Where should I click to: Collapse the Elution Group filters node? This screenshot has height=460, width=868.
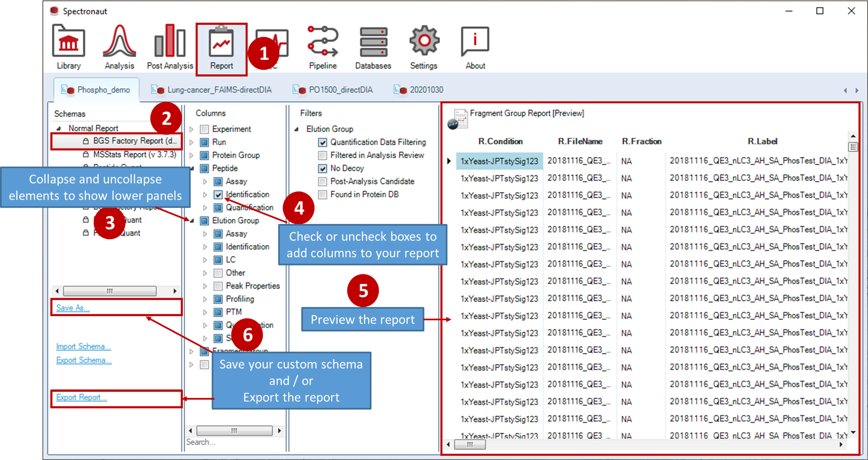[296, 129]
